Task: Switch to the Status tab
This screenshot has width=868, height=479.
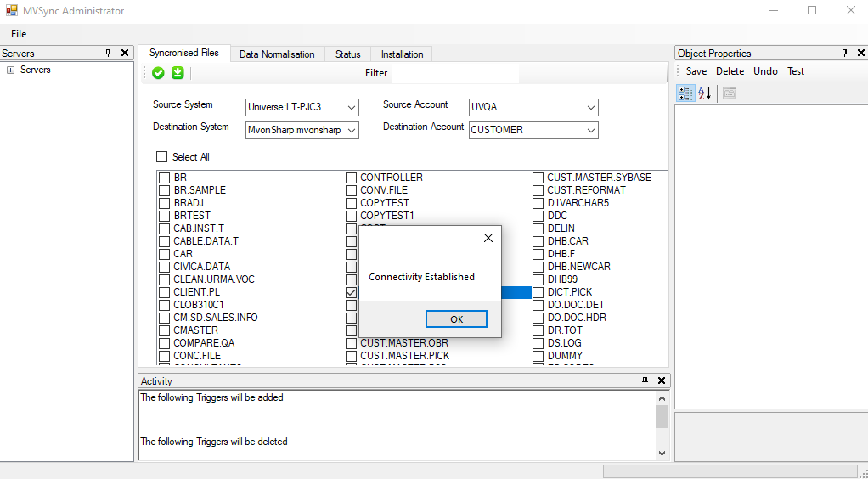Action: [x=347, y=54]
